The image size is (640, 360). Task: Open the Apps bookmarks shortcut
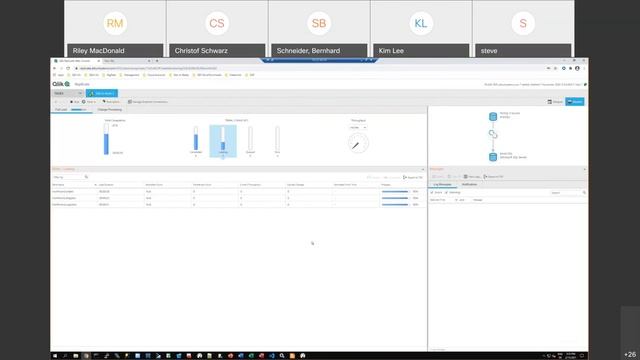[x=59, y=75]
